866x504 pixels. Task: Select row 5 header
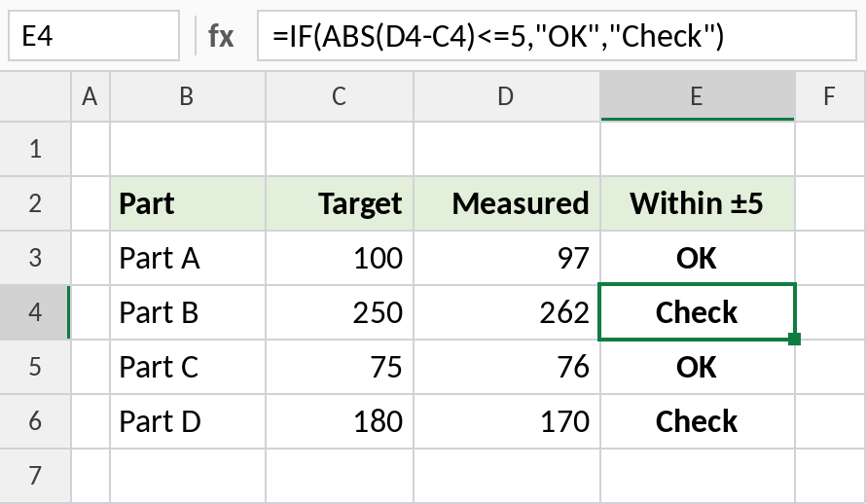[35, 367]
